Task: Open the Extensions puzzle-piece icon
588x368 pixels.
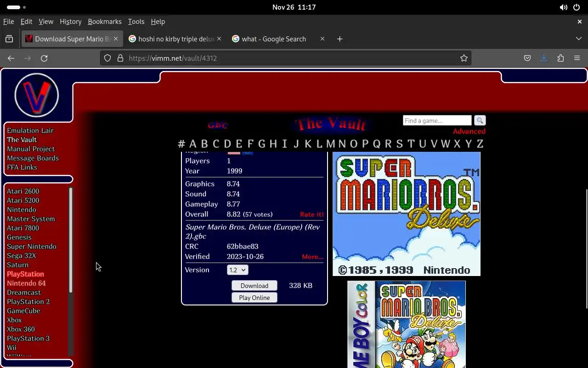Action: (x=560, y=58)
